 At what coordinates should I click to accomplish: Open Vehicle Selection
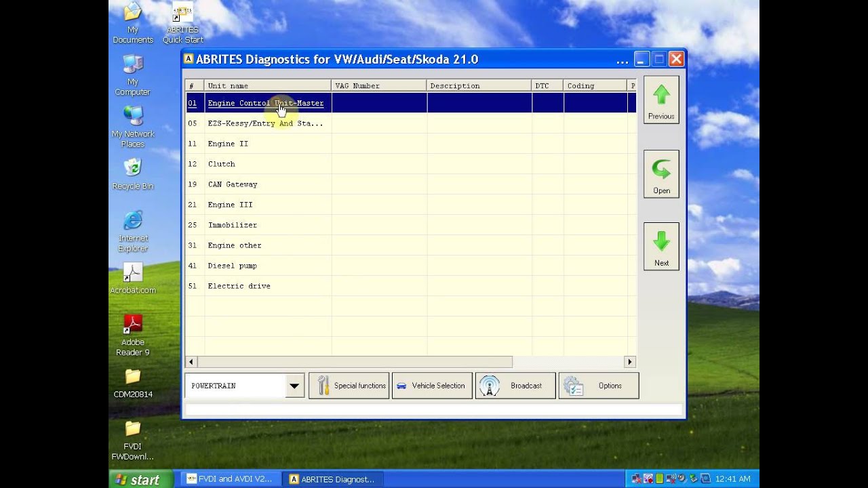[x=432, y=386]
